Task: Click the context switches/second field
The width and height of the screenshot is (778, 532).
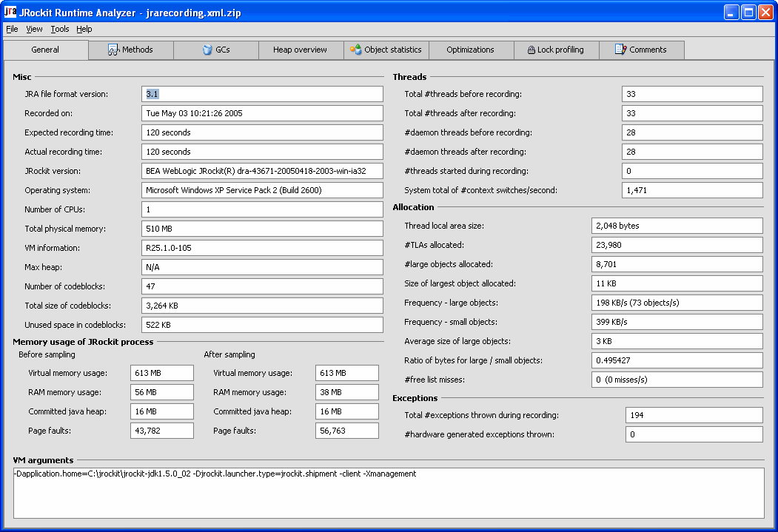Action: click(x=692, y=190)
